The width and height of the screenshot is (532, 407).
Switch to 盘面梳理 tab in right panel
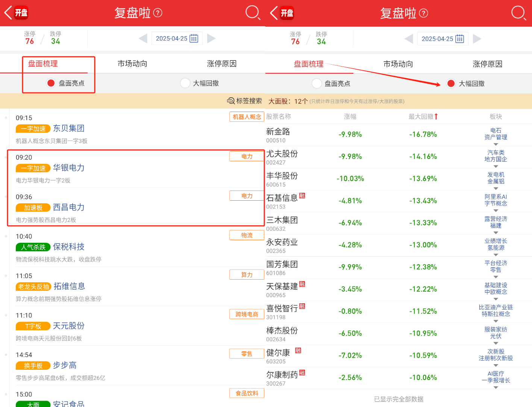pyautogui.click(x=309, y=64)
